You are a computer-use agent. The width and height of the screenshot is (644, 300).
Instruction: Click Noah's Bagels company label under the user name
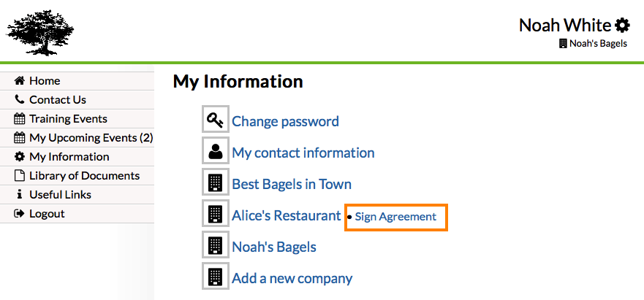(597, 44)
